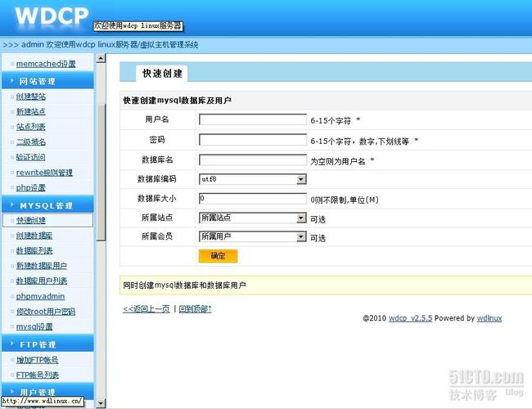Open phpmyadmin link in sidebar
Screen dimensions: 532x409
click(x=40, y=296)
